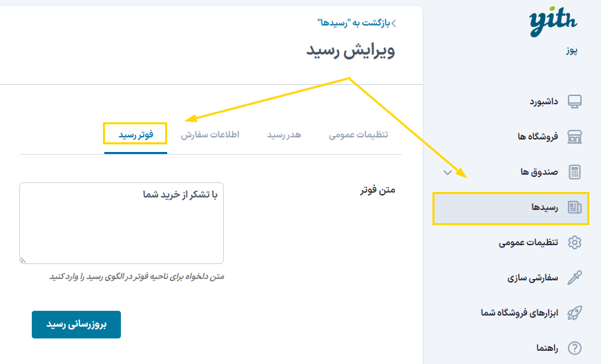Click the monitor icon beside داشبورد
601x364 pixels.
(575, 102)
